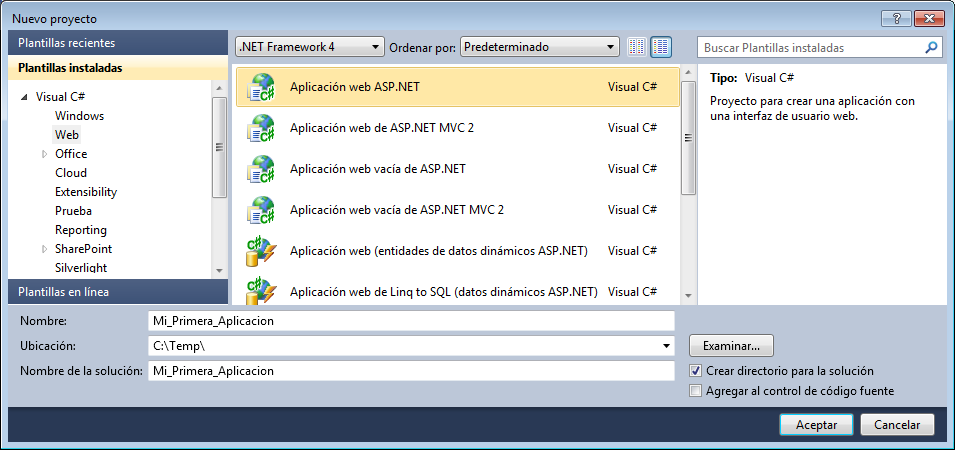Select Web in the template tree
The image size is (955, 450).
[x=67, y=135]
